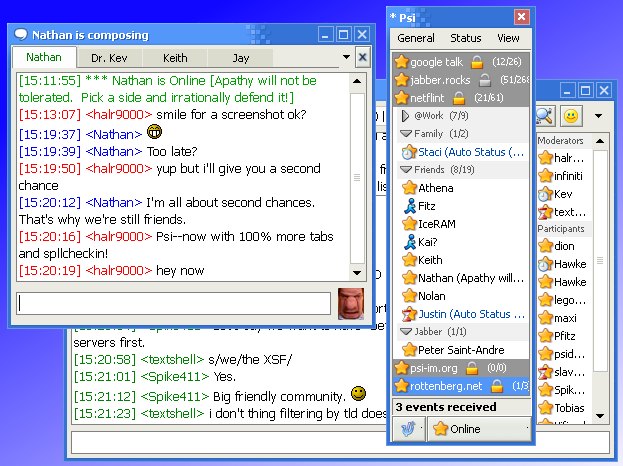Screen dimensions: 623x466
Task: Click the jabber.rocks account star icon
Action: pos(402,80)
